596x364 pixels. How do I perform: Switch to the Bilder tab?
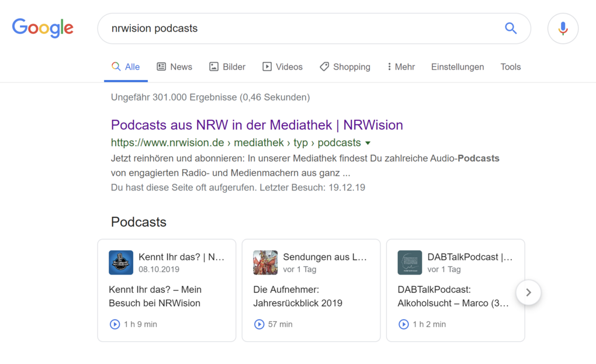coord(227,67)
